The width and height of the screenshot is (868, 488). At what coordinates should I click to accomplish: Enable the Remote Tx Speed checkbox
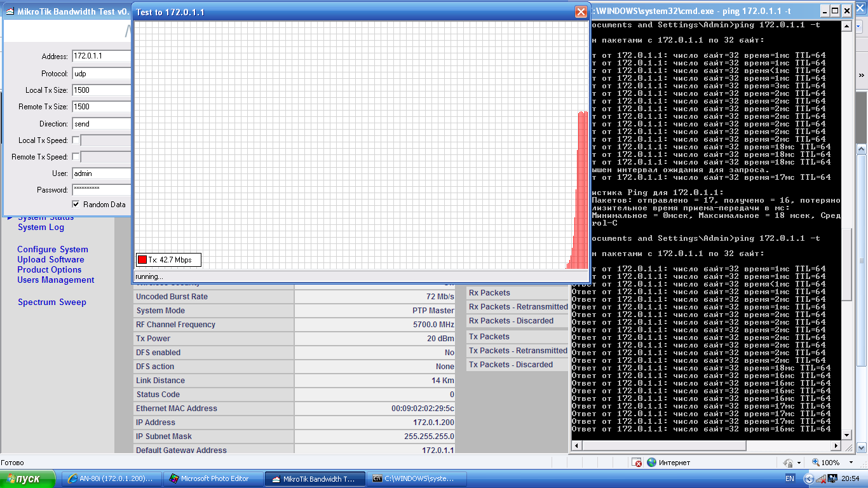[x=76, y=156]
